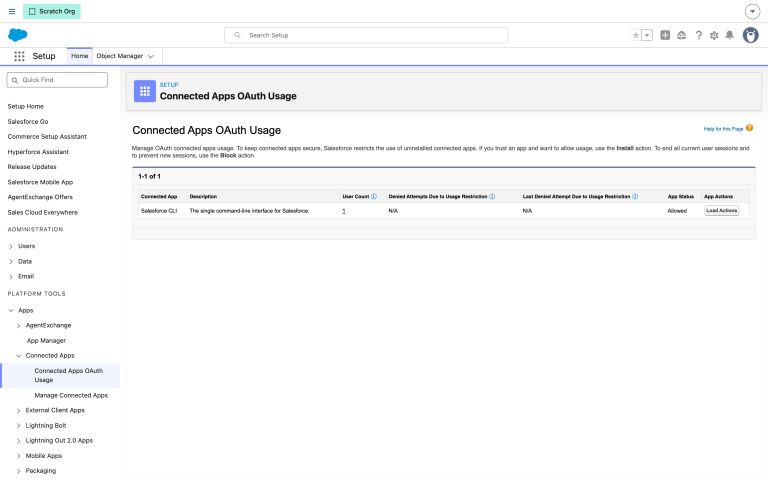Click the description text for Salesforce CLI

tap(249, 211)
